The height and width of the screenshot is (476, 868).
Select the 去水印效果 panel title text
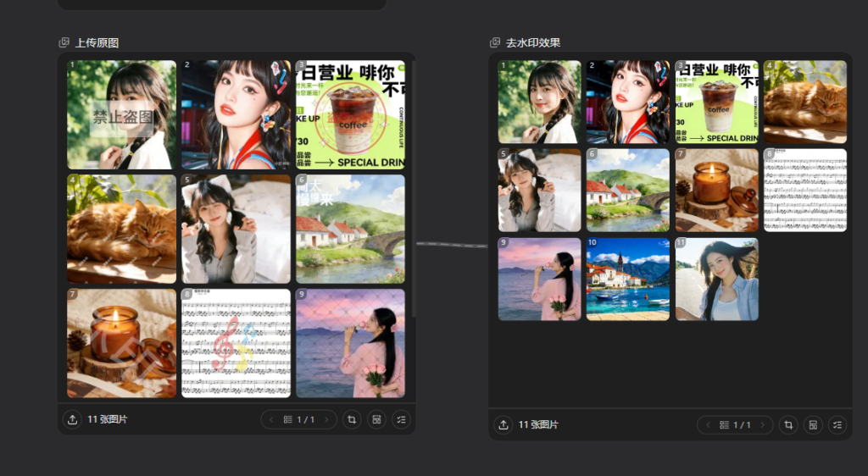(533, 43)
